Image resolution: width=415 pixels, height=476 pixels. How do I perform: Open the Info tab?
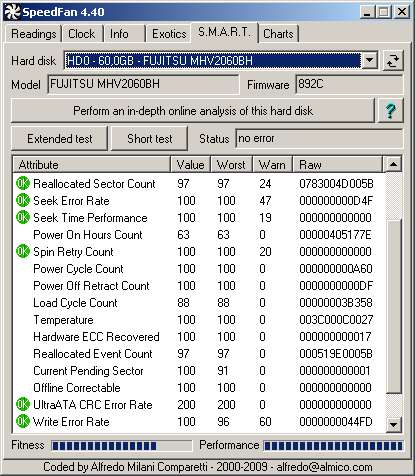pos(123,34)
